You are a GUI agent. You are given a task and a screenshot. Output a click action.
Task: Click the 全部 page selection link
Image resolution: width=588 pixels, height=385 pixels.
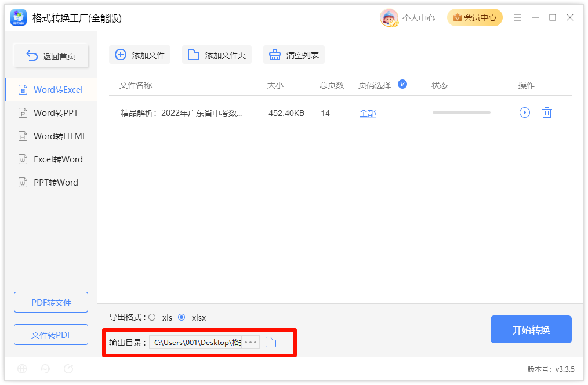pyautogui.click(x=368, y=113)
